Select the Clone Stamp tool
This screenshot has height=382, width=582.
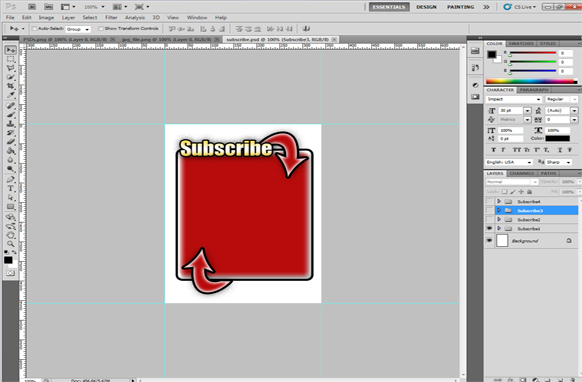coord(10,124)
